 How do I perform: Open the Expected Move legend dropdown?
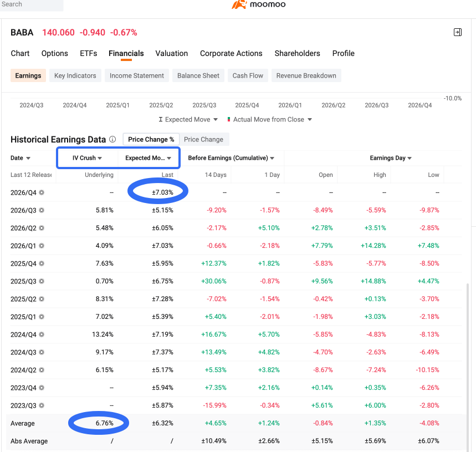(216, 120)
